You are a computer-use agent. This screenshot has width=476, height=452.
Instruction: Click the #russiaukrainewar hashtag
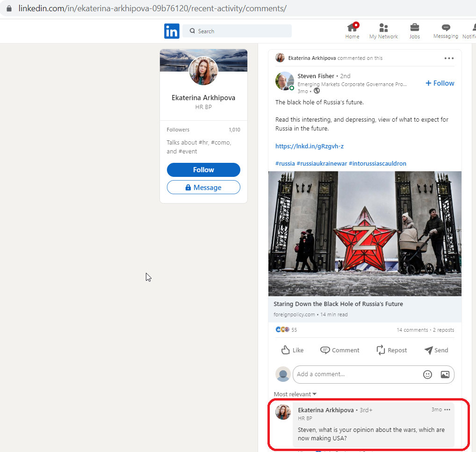coord(322,163)
